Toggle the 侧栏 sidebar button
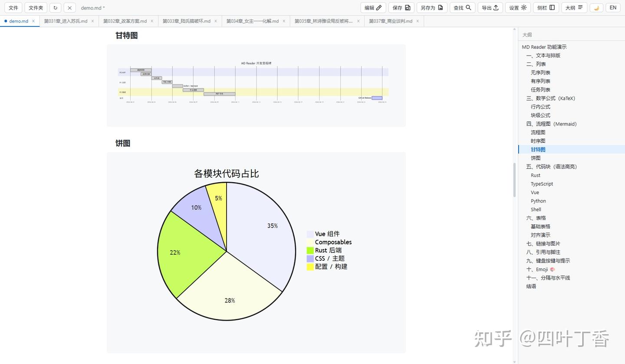 pos(546,7)
